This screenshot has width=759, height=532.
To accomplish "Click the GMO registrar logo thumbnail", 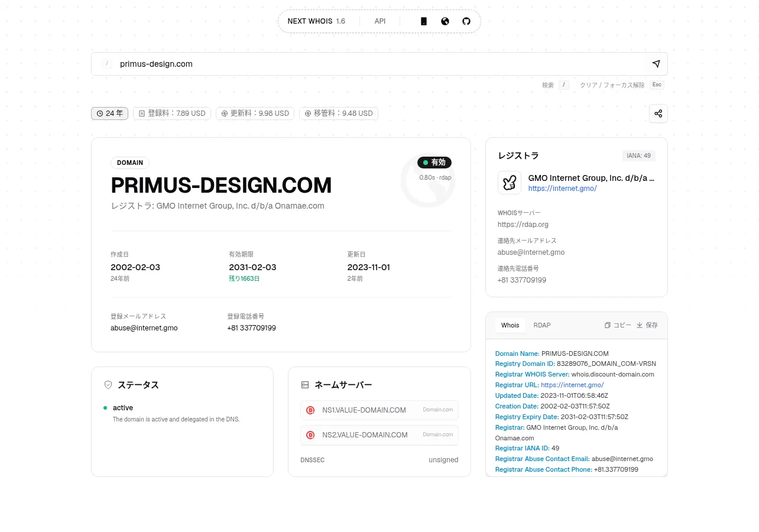I will tap(510, 183).
